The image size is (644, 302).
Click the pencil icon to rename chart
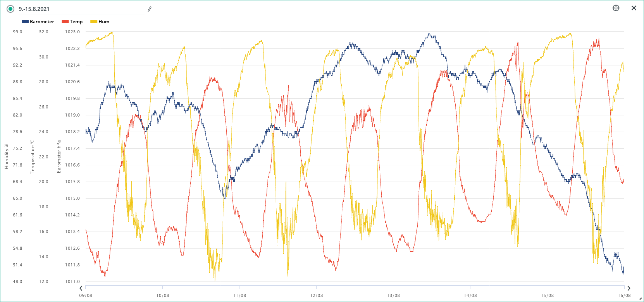(x=150, y=9)
